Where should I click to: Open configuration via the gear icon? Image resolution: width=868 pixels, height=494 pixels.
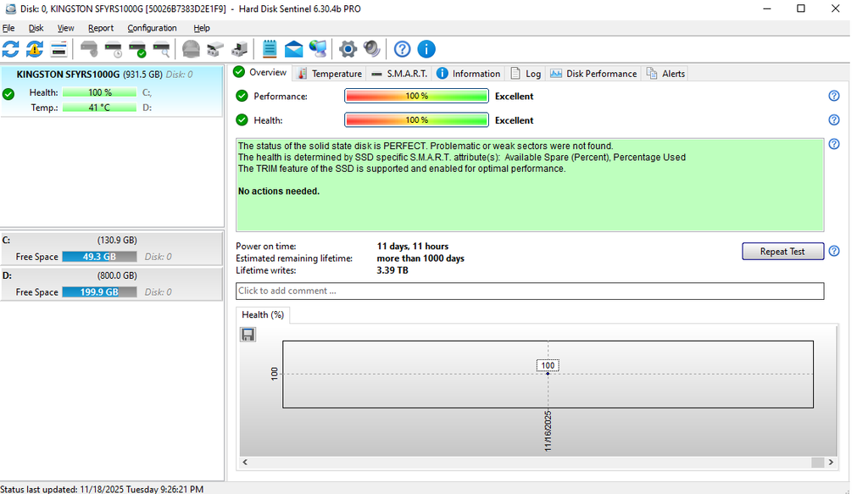pos(348,49)
